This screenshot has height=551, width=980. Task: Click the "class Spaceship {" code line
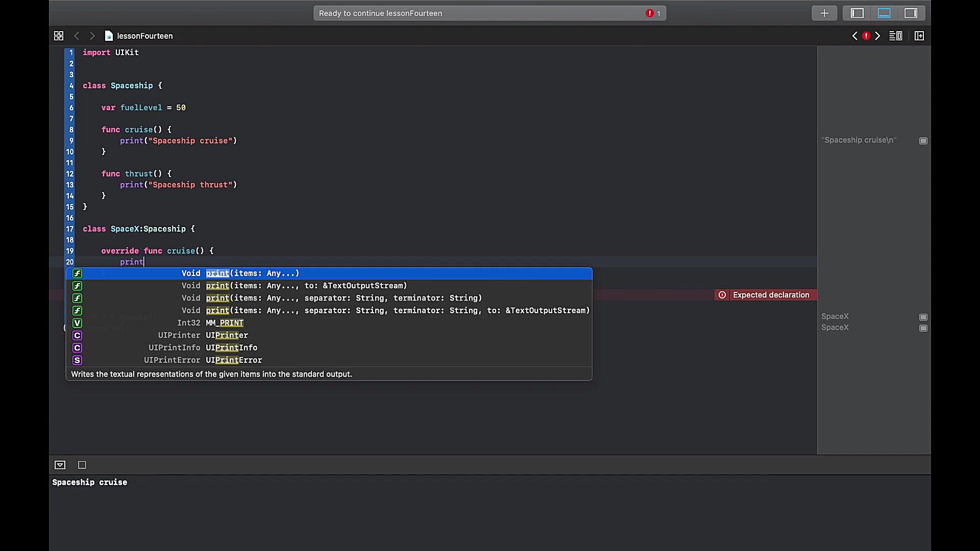122,86
